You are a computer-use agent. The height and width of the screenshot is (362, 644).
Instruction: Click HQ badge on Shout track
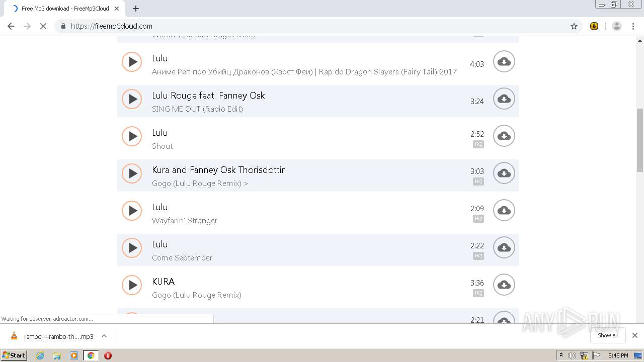click(478, 144)
